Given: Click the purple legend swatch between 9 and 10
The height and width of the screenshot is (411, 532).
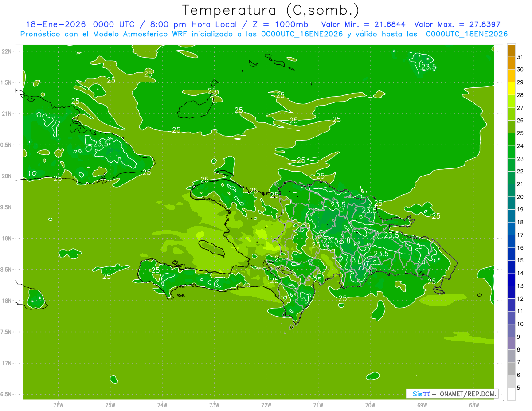Looking at the screenshot, I should click(511, 330).
